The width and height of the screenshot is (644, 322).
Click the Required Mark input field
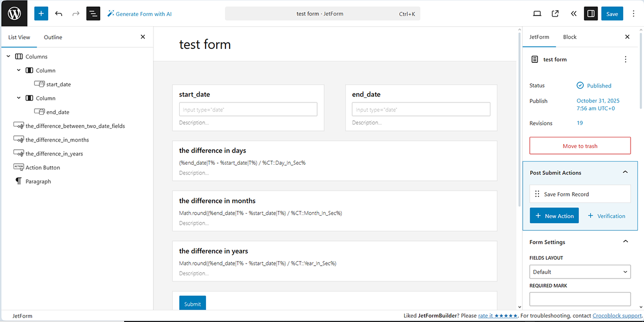580,299
